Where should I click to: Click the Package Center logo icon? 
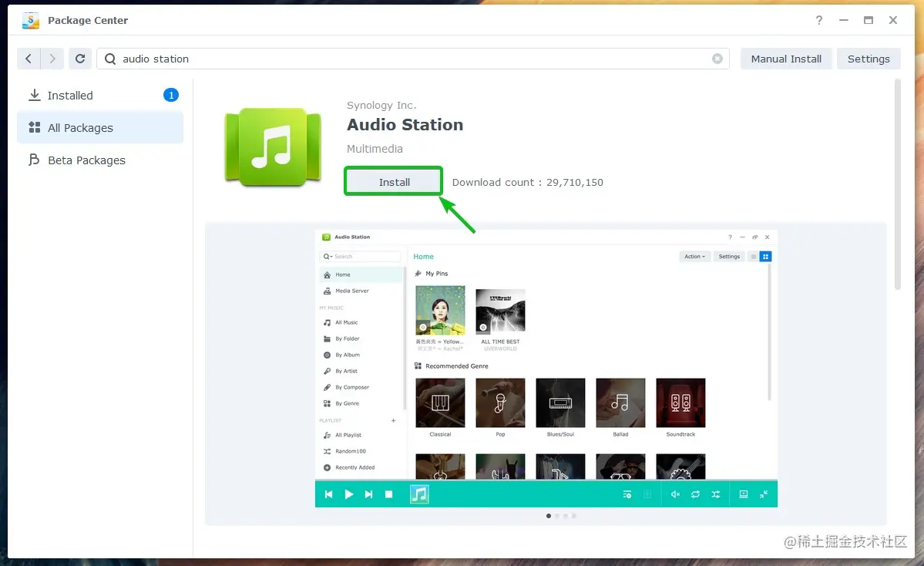pyautogui.click(x=31, y=20)
